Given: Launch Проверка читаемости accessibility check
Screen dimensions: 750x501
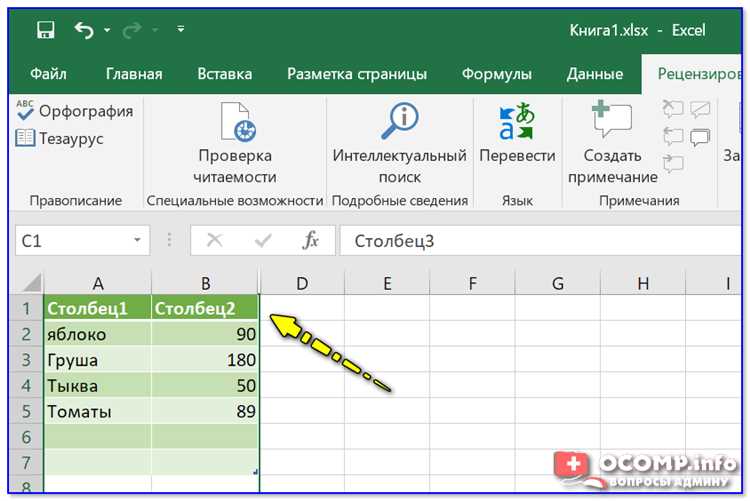Looking at the screenshot, I should pos(235,143).
